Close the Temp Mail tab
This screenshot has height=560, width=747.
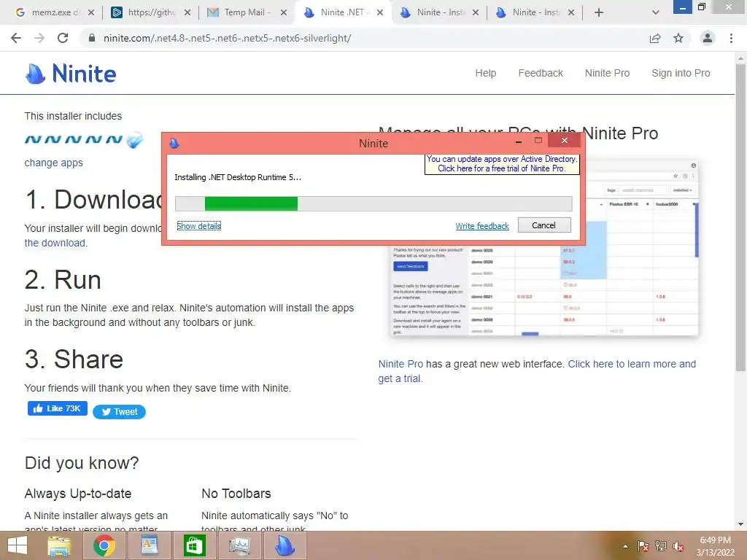[x=284, y=12]
